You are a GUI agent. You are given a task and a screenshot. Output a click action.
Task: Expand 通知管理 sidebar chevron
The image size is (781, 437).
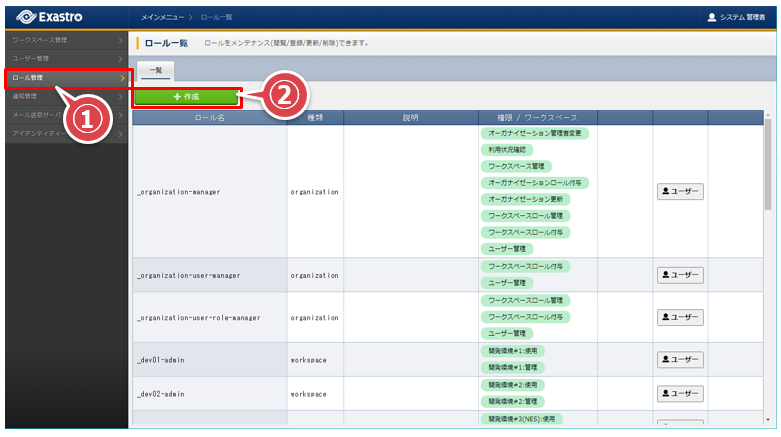click(121, 96)
